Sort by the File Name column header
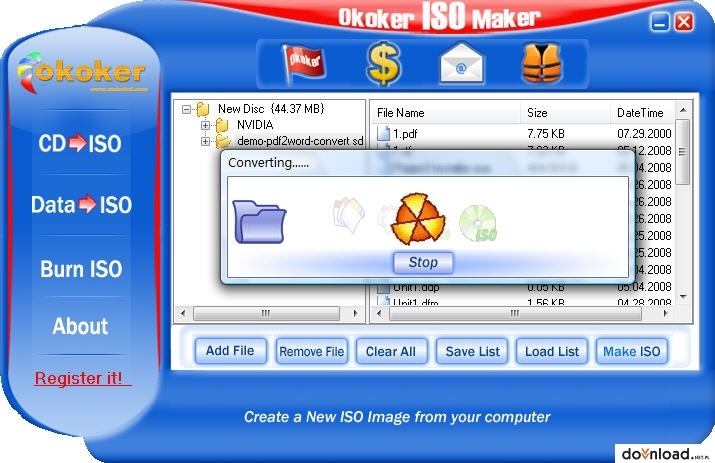This screenshot has width=715, height=463. 446,113
